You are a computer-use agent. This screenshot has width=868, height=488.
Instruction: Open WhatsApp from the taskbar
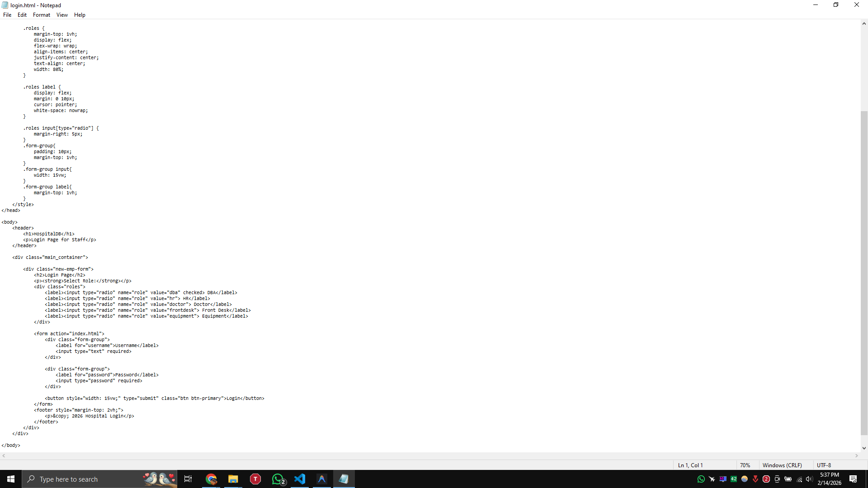click(x=278, y=479)
